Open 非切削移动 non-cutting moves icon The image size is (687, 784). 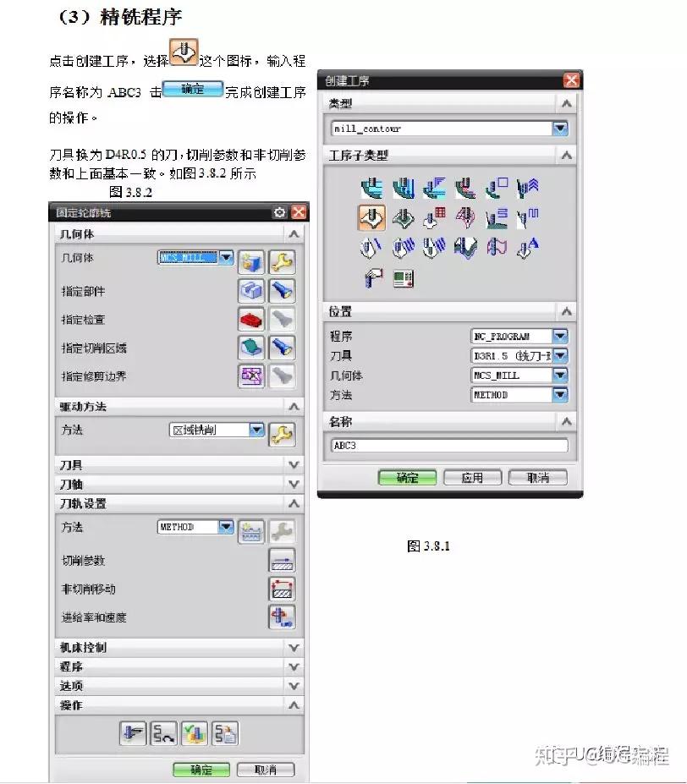(x=283, y=589)
